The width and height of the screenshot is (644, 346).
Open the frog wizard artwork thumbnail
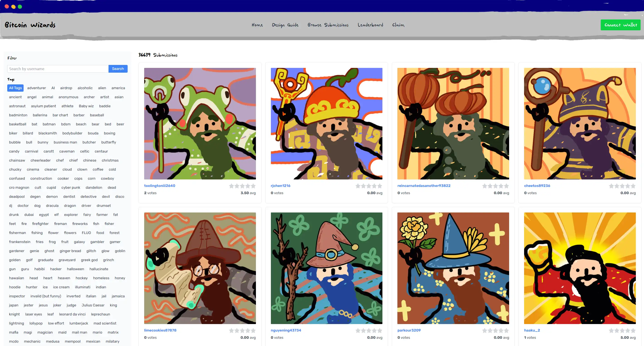coord(200,124)
